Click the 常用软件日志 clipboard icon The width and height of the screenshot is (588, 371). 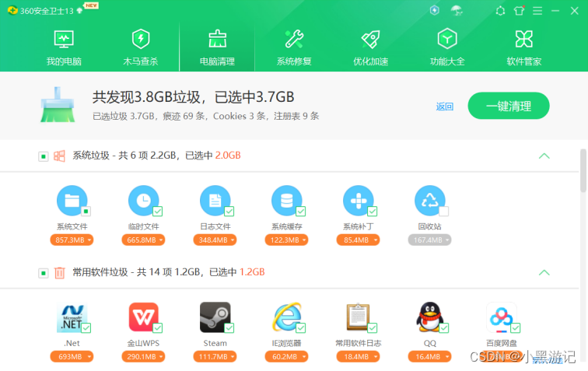point(358,317)
